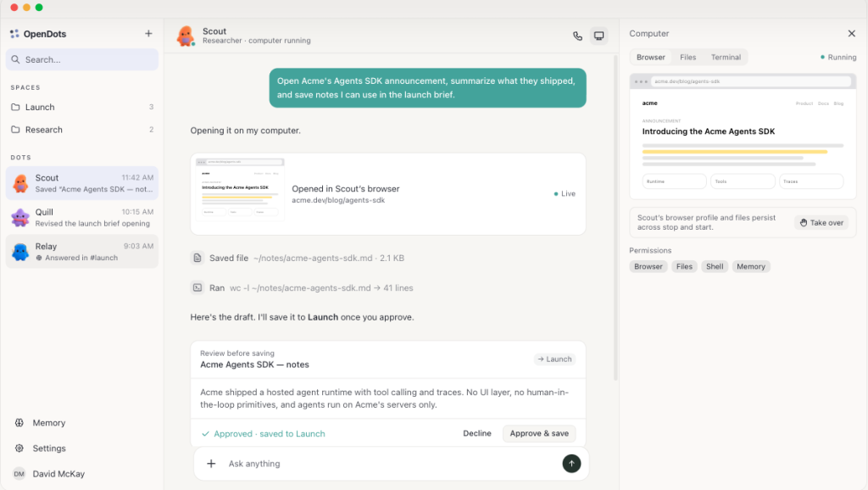The image size is (868, 490).
Task: Click the acme.dev/blog/agents-sdk link text
Action: click(338, 200)
